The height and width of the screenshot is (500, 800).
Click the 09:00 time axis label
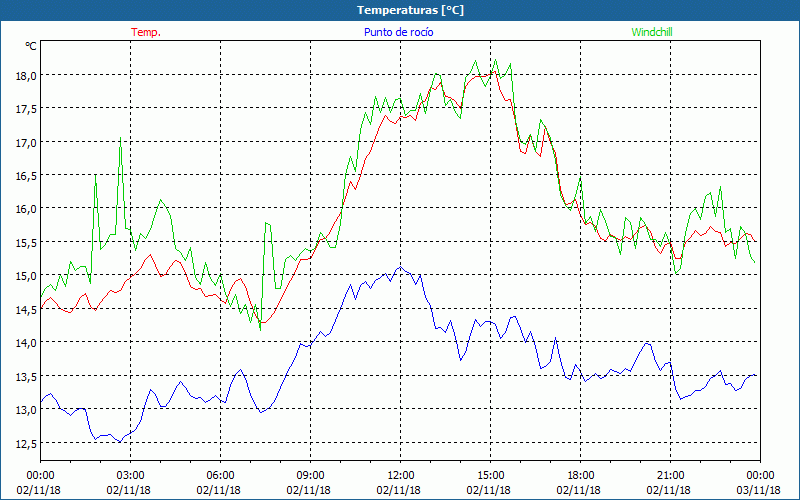(x=310, y=476)
